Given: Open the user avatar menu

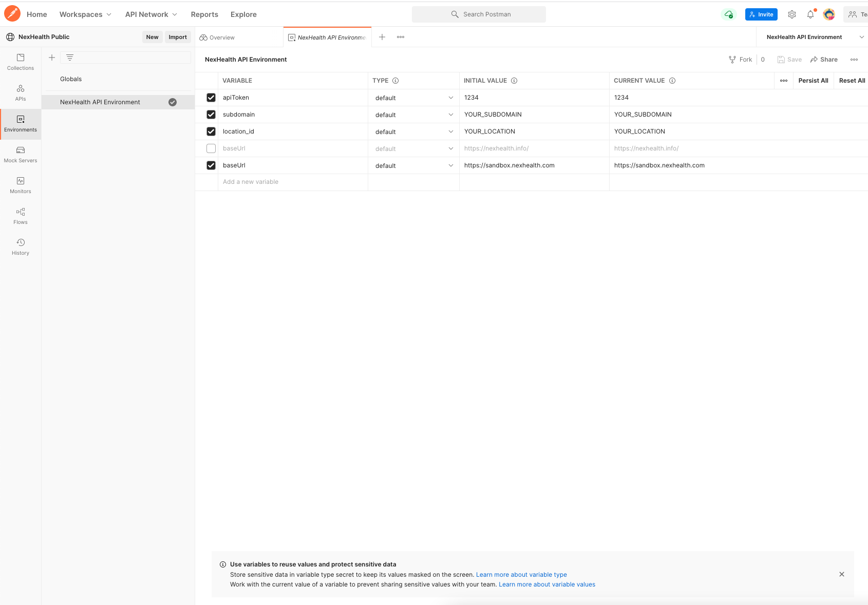Looking at the screenshot, I should 829,14.
